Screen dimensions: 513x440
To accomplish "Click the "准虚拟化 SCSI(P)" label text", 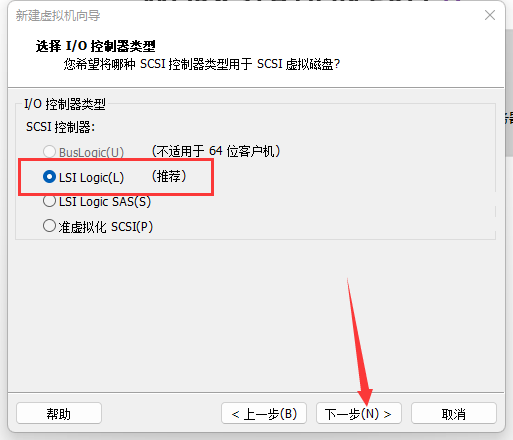I will [105, 227].
